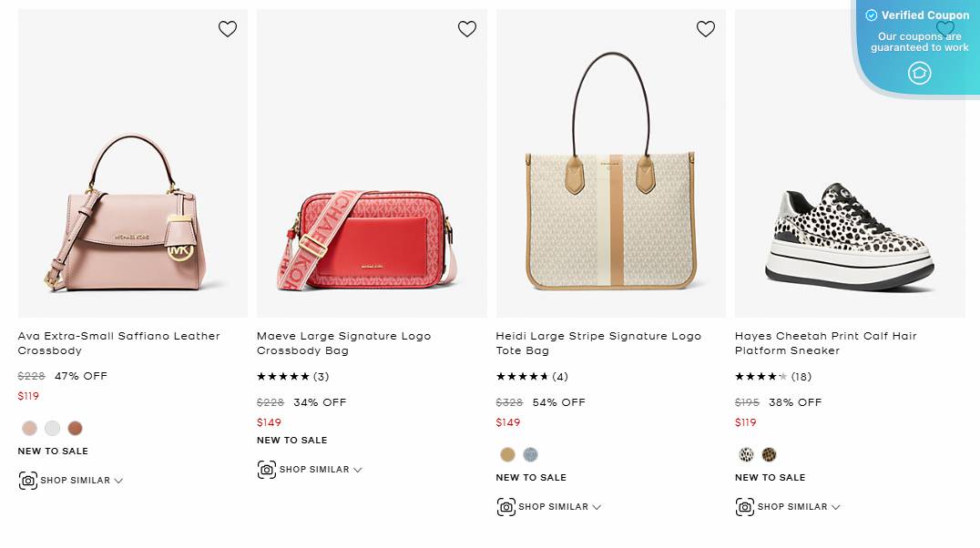
Task: Open the Heidi Large Stripe Signature Logo Tote page
Action: [x=598, y=343]
